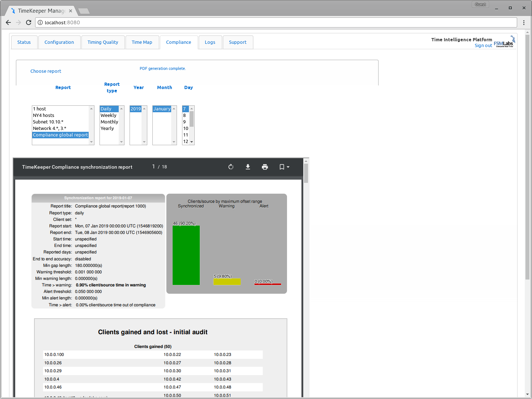This screenshot has height=399, width=532.
Task: Click Report type list scroll up arrow
Action: 121,109
